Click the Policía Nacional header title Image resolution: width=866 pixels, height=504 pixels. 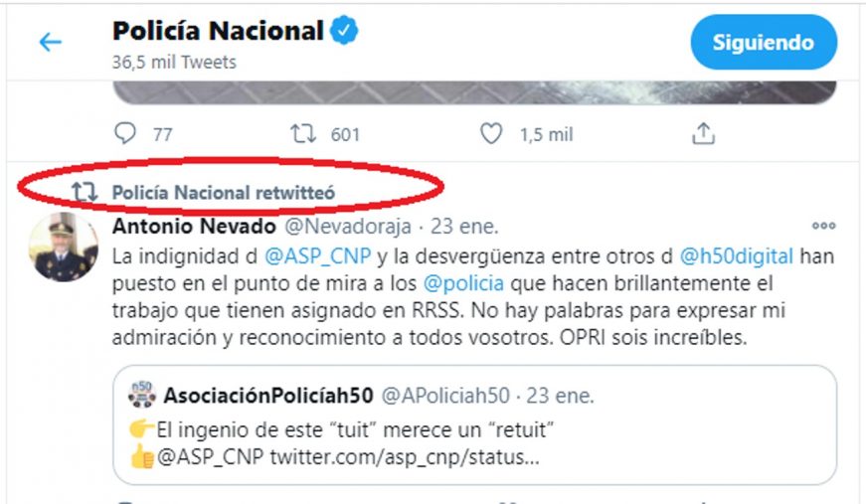218,31
